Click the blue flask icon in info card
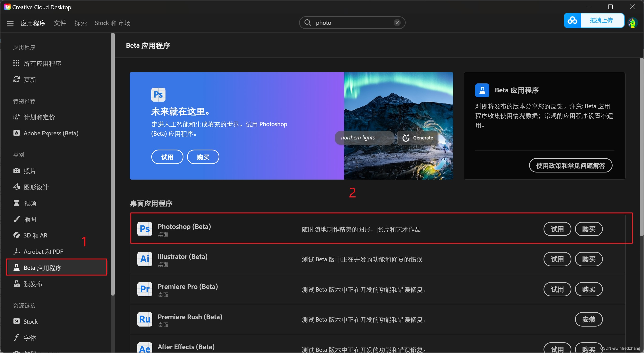 pos(482,90)
